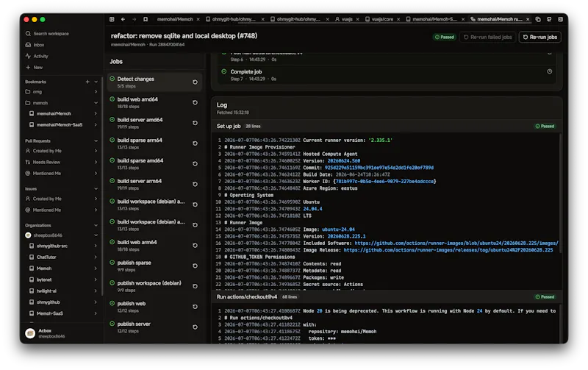Open the twilight-ai repository
Viewport: 588px width, 370px height.
(x=46, y=291)
